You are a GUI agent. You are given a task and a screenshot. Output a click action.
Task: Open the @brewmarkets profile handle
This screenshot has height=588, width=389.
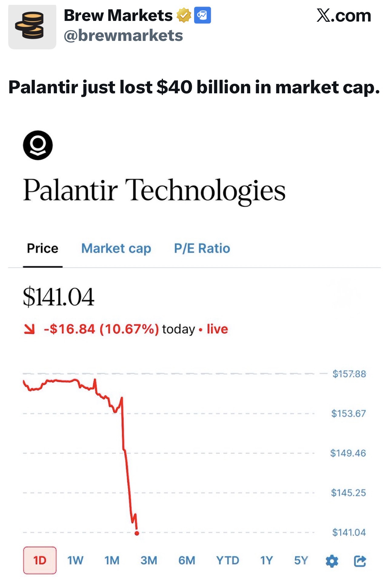[123, 36]
